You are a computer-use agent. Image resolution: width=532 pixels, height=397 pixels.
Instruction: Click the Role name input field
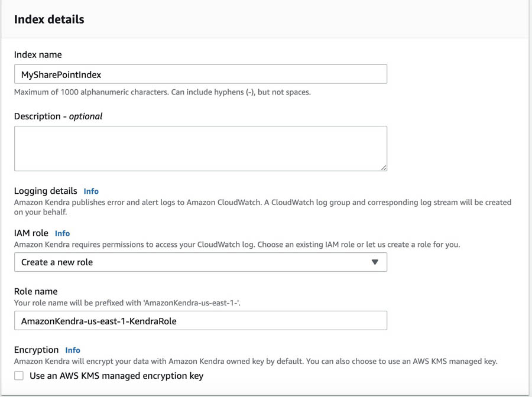click(200, 321)
